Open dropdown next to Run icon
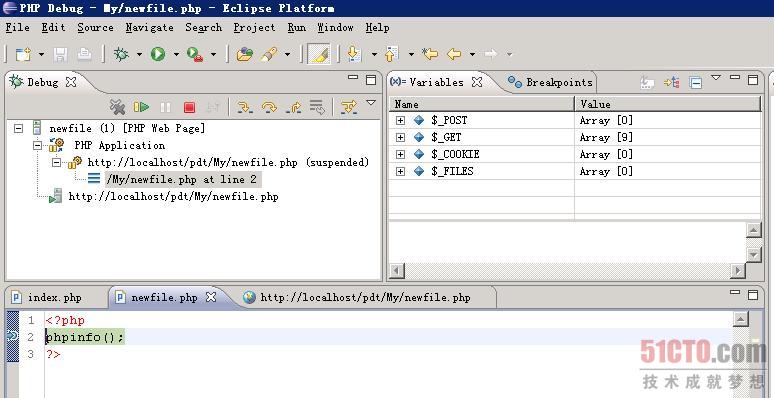774x398 pixels. coord(176,54)
